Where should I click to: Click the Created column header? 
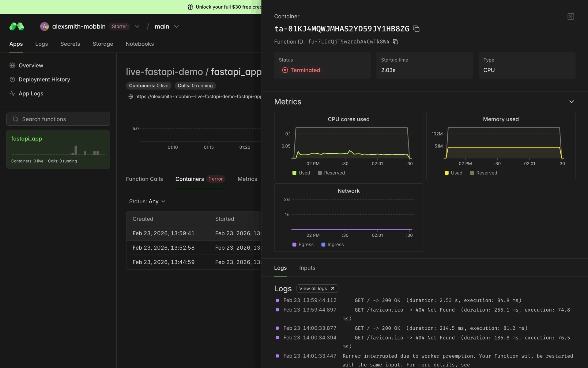(143, 219)
